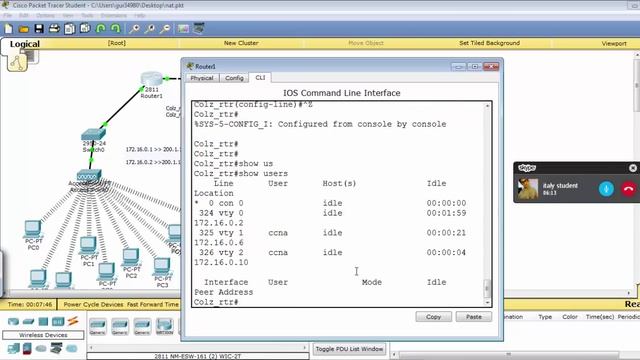Click the Paste icon in the main toolbar
Image resolution: width=640 pixels, height=360 pixels.
[85, 29]
